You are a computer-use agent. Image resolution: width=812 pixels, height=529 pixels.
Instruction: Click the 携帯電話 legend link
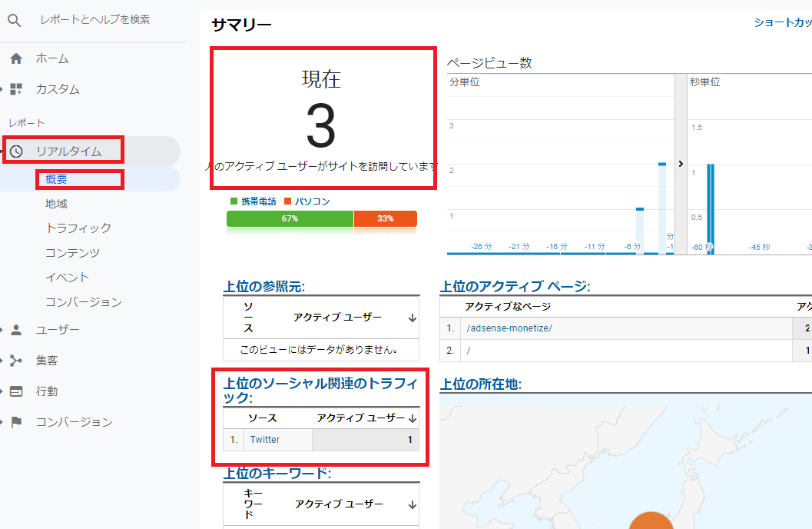coord(258,201)
